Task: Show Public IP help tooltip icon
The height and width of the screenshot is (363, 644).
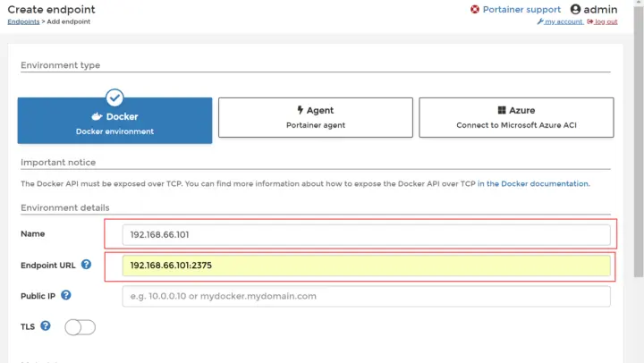Action: (x=65, y=295)
